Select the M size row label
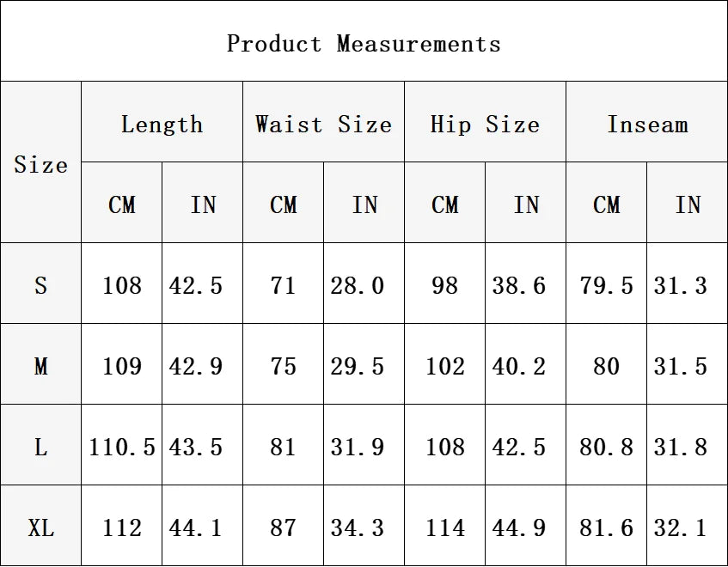 (x=41, y=363)
